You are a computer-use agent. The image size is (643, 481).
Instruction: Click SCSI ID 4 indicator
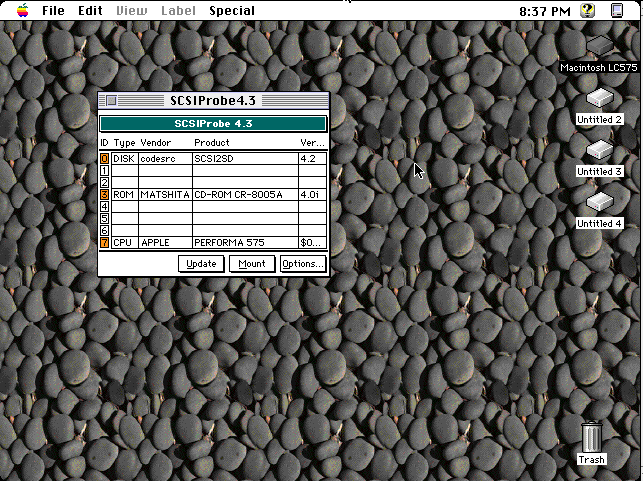pos(105,207)
